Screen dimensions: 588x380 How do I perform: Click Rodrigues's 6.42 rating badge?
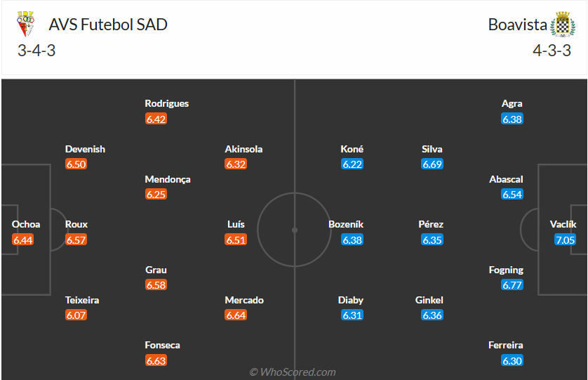[x=156, y=119]
